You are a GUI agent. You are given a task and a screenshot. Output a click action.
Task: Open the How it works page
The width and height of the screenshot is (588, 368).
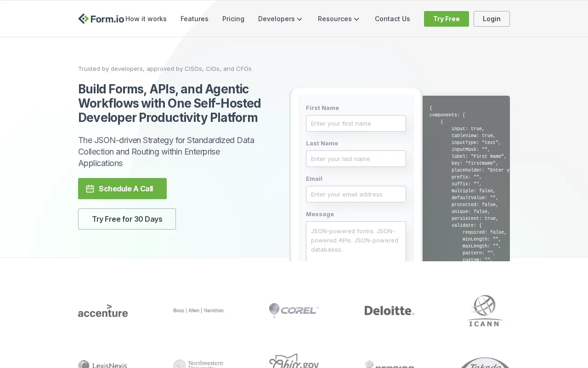(146, 19)
